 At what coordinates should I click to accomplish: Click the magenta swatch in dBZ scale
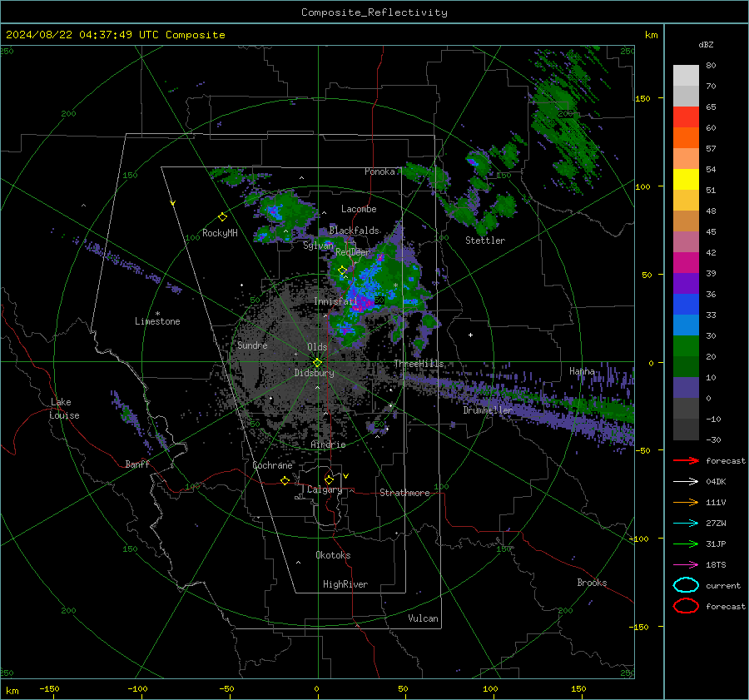coord(686,262)
